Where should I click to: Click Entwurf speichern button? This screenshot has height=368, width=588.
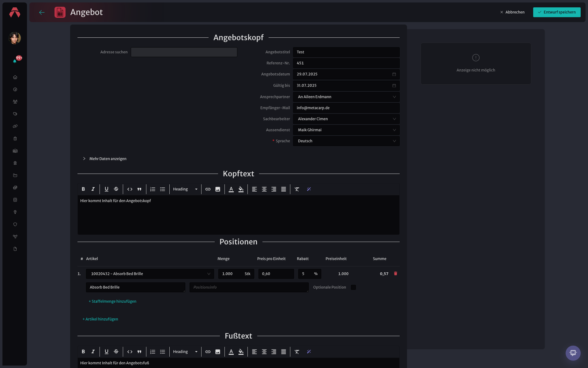557,12
